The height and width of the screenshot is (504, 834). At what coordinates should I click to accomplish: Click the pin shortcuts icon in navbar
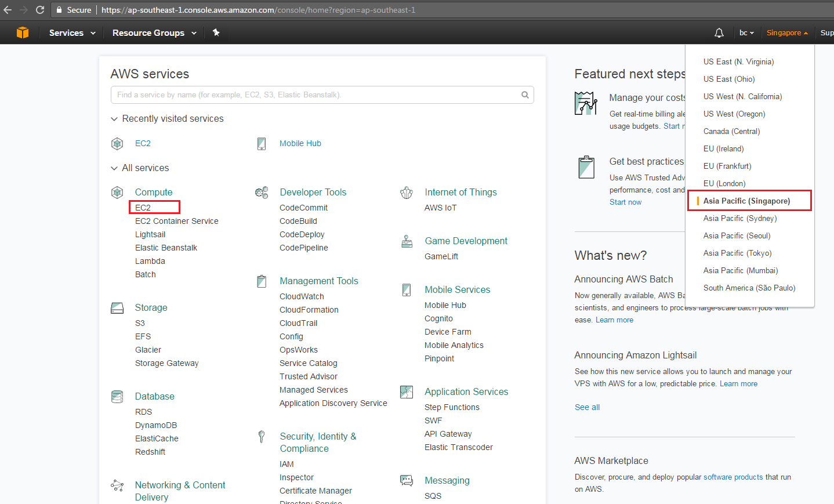216,32
